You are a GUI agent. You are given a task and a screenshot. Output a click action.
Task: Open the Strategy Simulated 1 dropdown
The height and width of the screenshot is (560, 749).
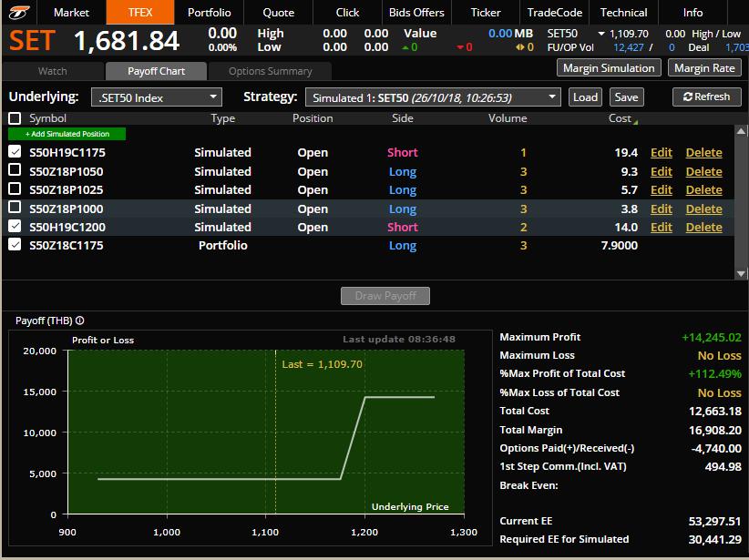(433, 97)
